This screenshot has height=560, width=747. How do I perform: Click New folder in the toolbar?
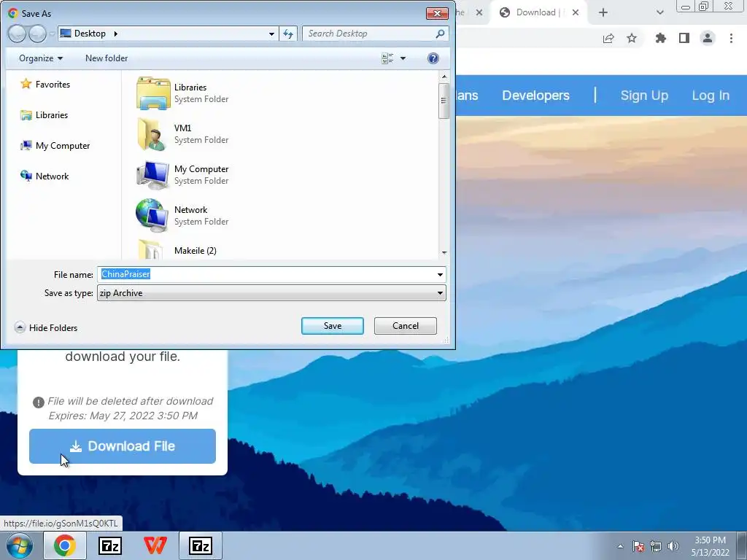click(x=107, y=58)
